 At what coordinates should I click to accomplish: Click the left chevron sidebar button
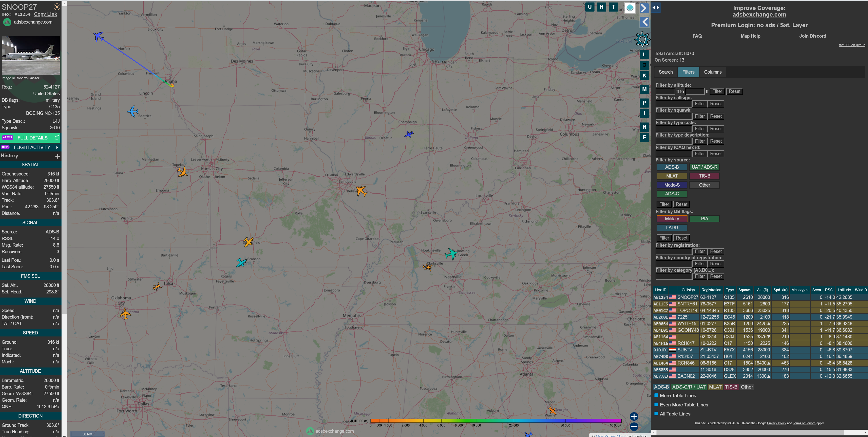point(644,22)
